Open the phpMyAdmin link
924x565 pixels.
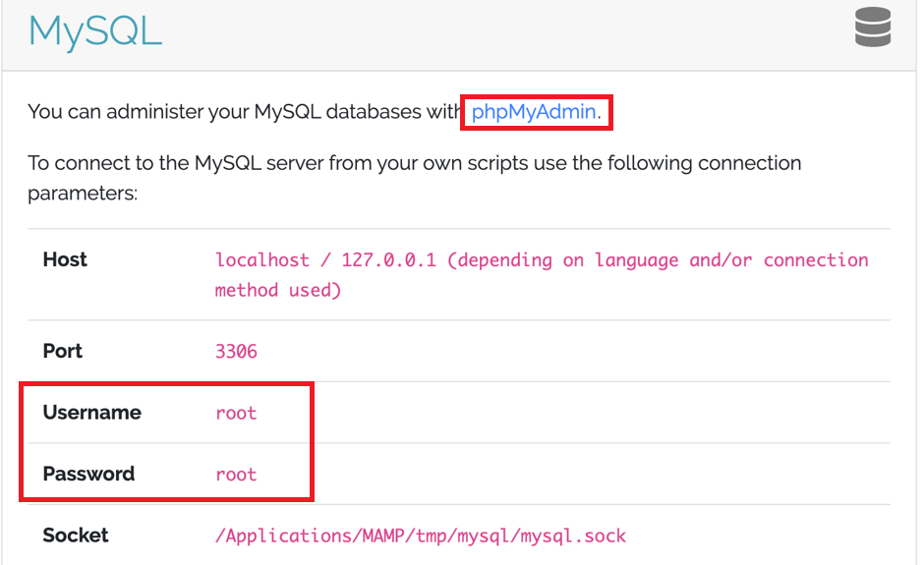(x=534, y=112)
